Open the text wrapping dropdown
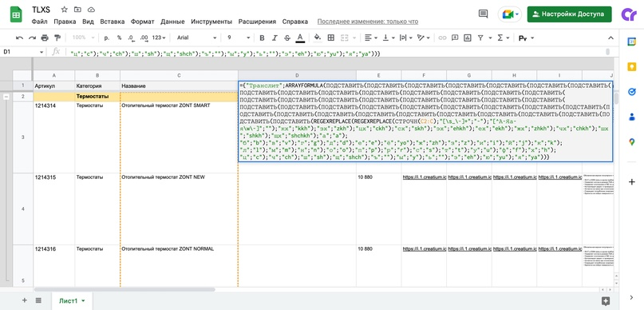Image resolution: width=644 pixels, height=310 pixels. (x=405, y=38)
